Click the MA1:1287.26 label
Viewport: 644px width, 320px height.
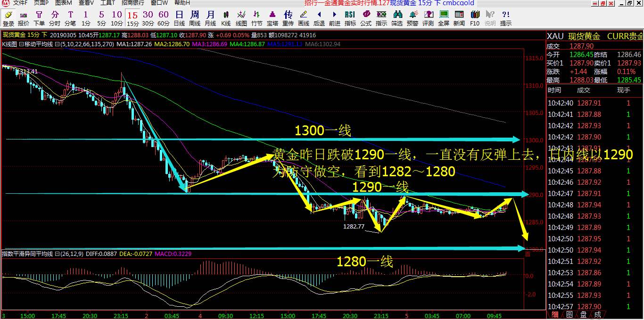tap(134, 44)
